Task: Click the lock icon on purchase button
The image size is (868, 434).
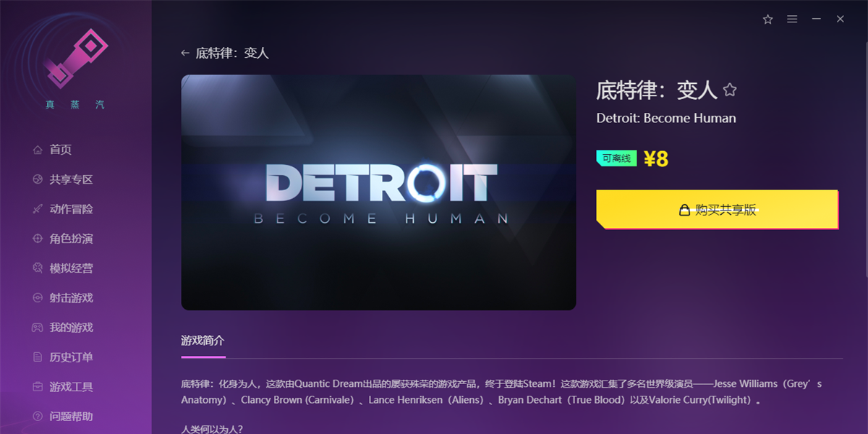Action: [684, 210]
